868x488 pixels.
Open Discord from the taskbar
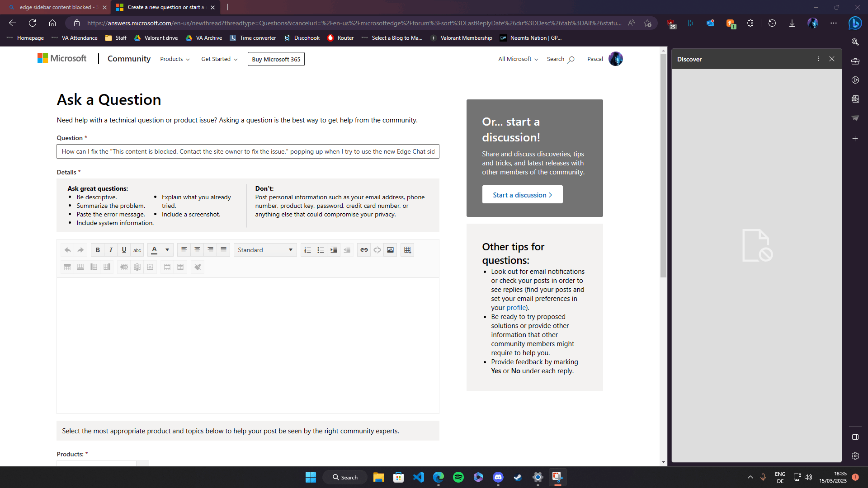pyautogui.click(x=498, y=477)
